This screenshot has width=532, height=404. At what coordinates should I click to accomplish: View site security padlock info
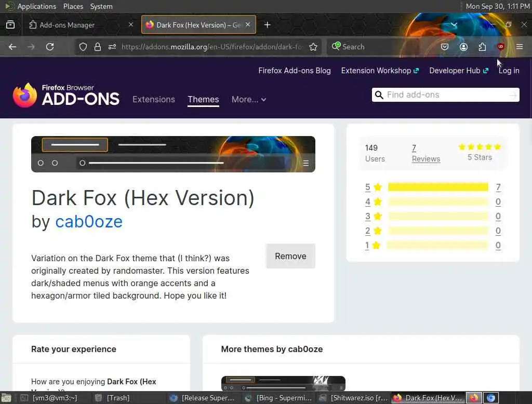(98, 47)
